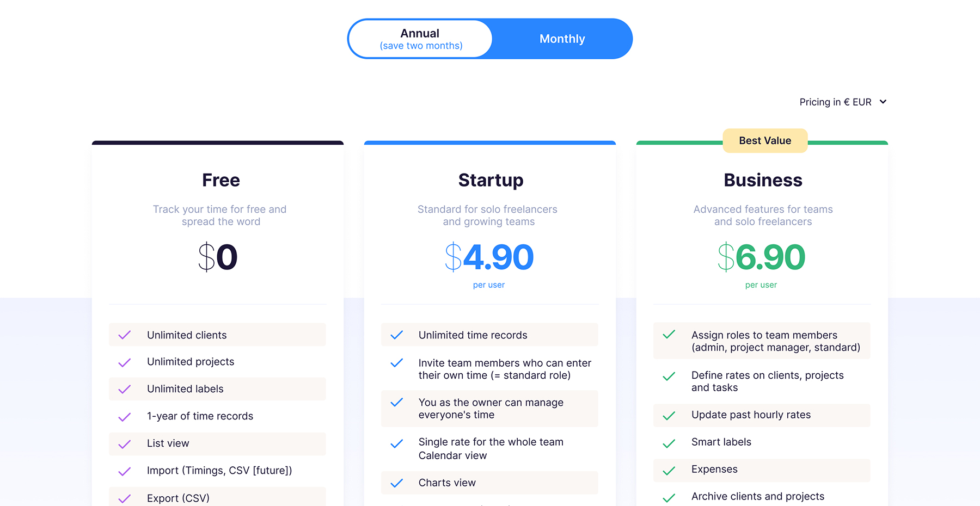
Task: Click the currency dropdown chevron arrow
Action: click(883, 102)
